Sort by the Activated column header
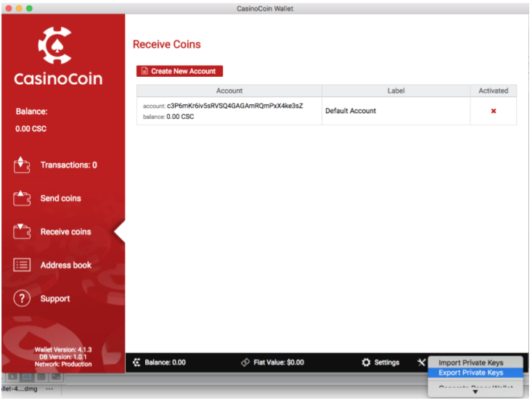The height and width of the screenshot is (401, 532). tap(494, 91)
